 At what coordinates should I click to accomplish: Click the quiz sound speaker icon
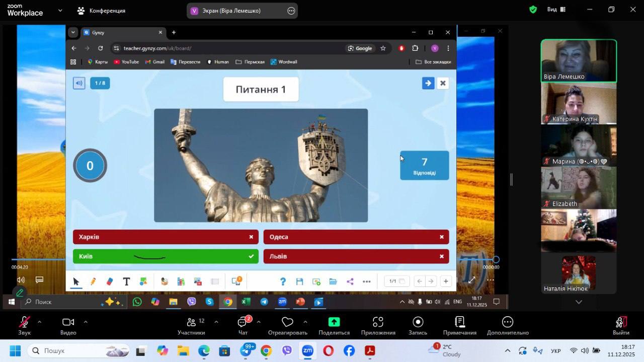click(x=79, y=83)
